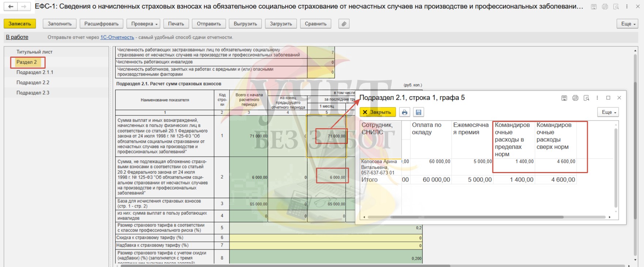
Task: Click the Скидка к страховому тарифу value field
Action: (326, 238)
